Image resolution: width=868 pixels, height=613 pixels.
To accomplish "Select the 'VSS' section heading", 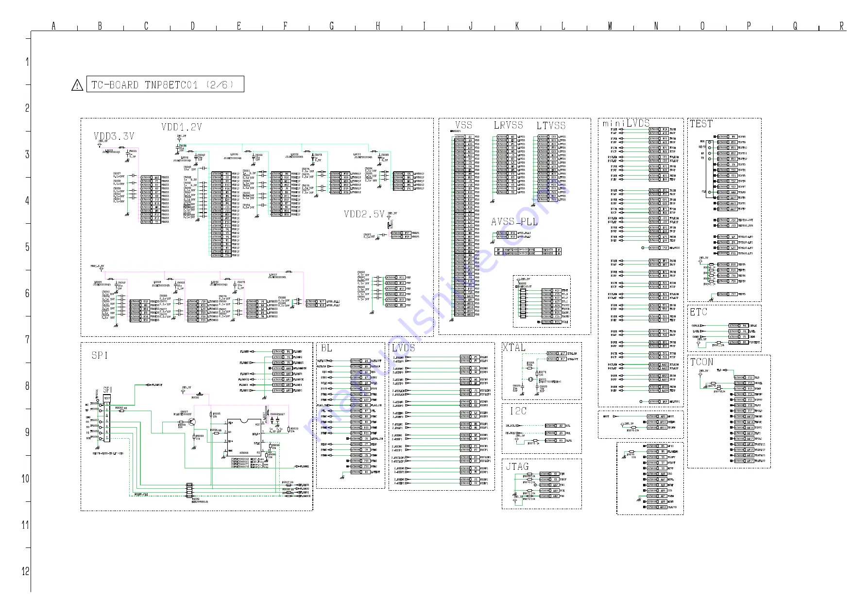I will coord(463,125).
